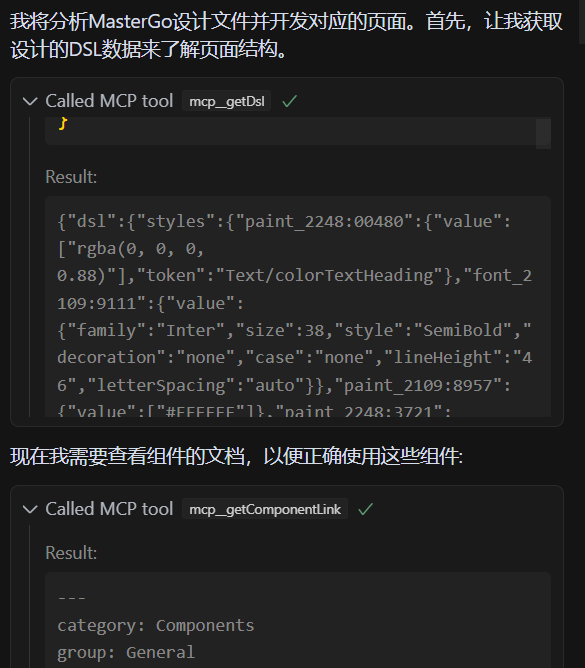Click the Result label under mcp__getDsl
The height and width of the screenshot is (668, 585).
(x=71, y=177)
